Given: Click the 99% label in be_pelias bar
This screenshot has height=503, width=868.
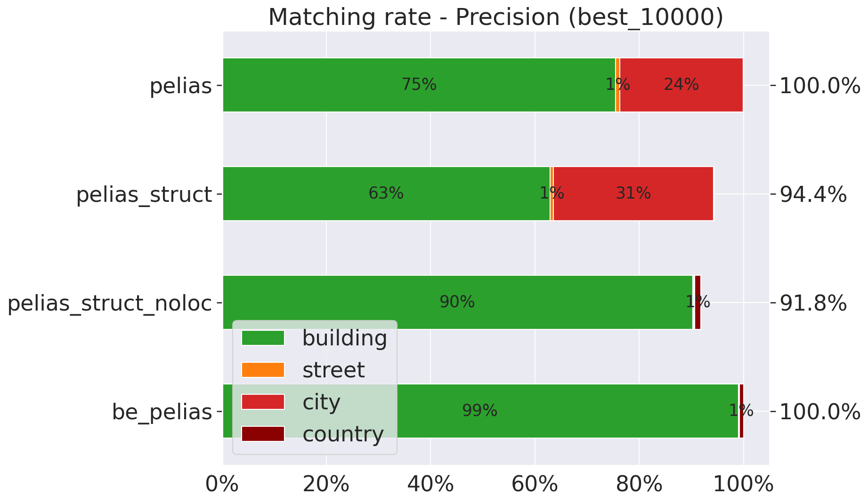Looking at the screenshot, I should (x=479, y=411).
